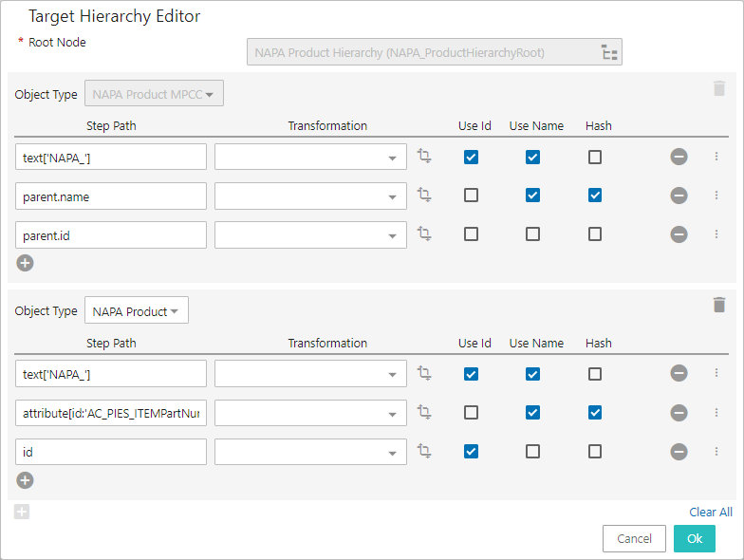
Task: Click the parent.id step path field
Action: pos(111,234)
